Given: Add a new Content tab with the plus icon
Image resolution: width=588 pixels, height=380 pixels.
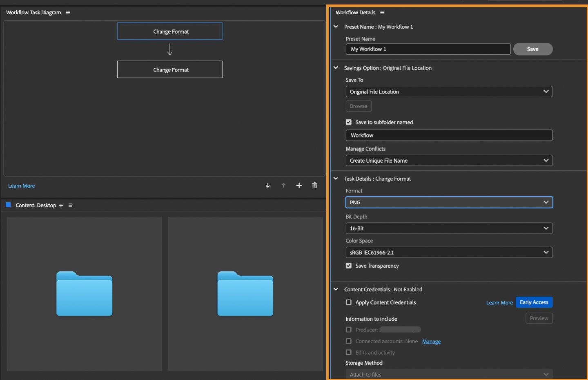Looking at the screenshot, I should [61, 205].
